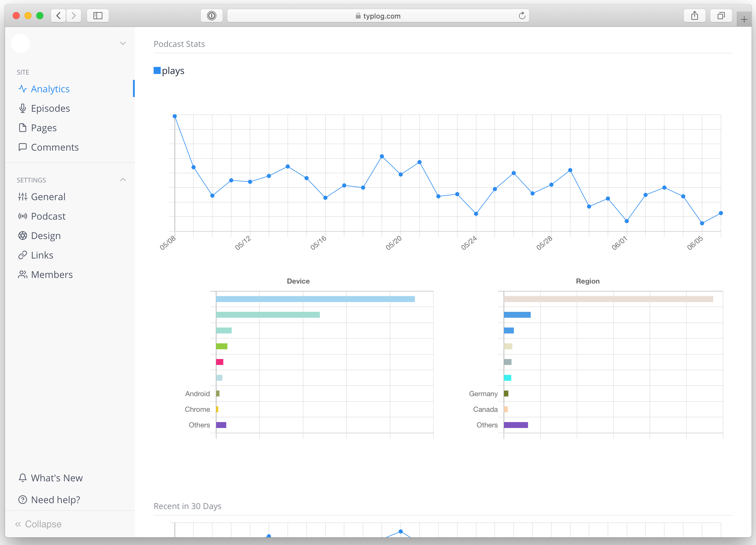
Task: Expand the site switcher dropdown chevron
Action: coord(123,43)
